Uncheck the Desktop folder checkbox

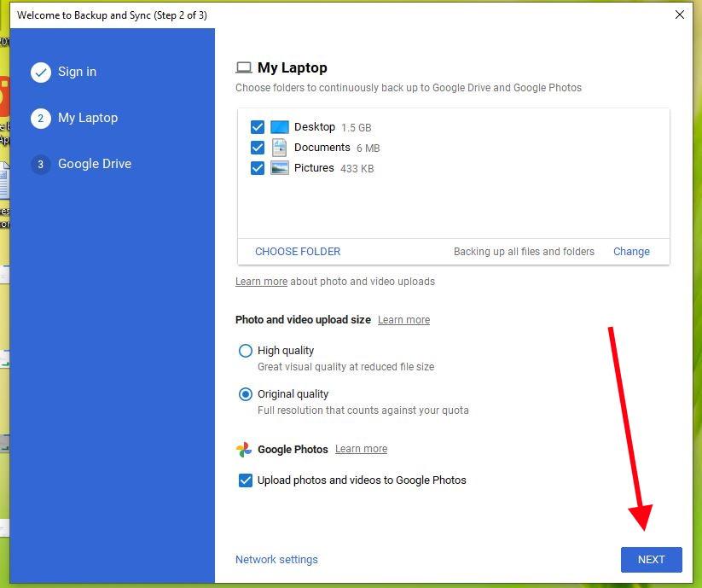click(x=258, y=127)
